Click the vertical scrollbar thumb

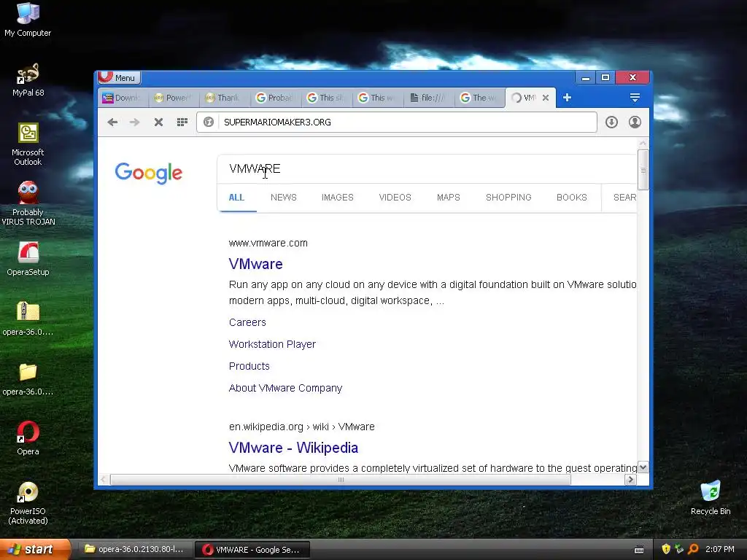point(643,169)
